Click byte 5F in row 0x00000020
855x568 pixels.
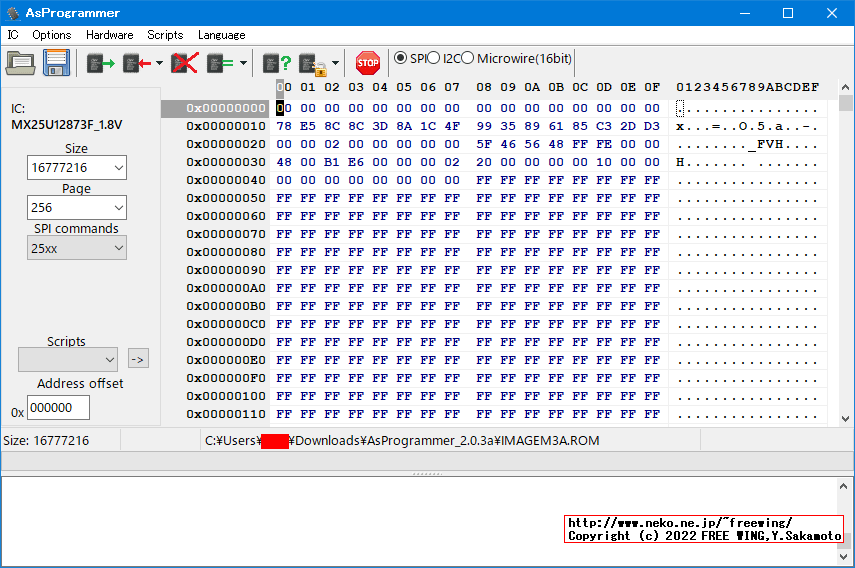pyautogui.click(x=484, y=144)
